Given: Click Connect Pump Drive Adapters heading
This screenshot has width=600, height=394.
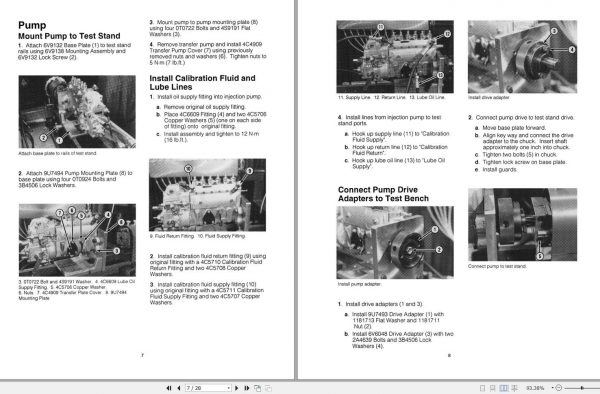Looking at the screenshot, I should [383, 194].
